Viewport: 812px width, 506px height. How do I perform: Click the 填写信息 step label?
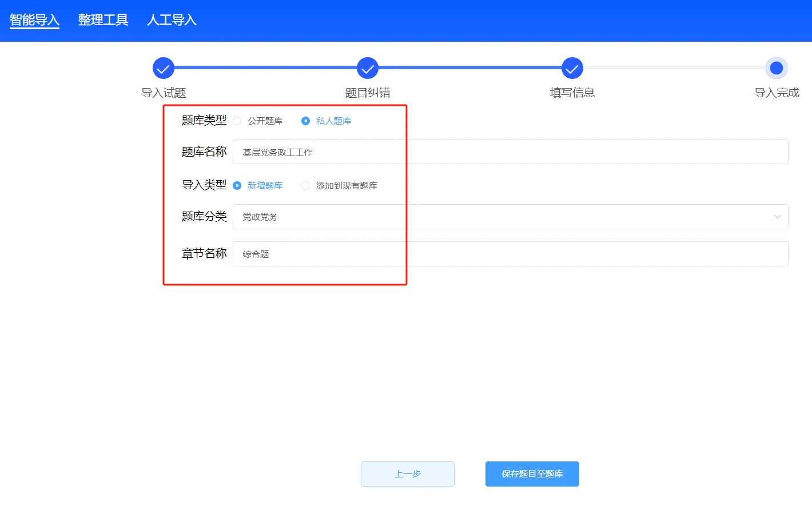coord(572,93)
